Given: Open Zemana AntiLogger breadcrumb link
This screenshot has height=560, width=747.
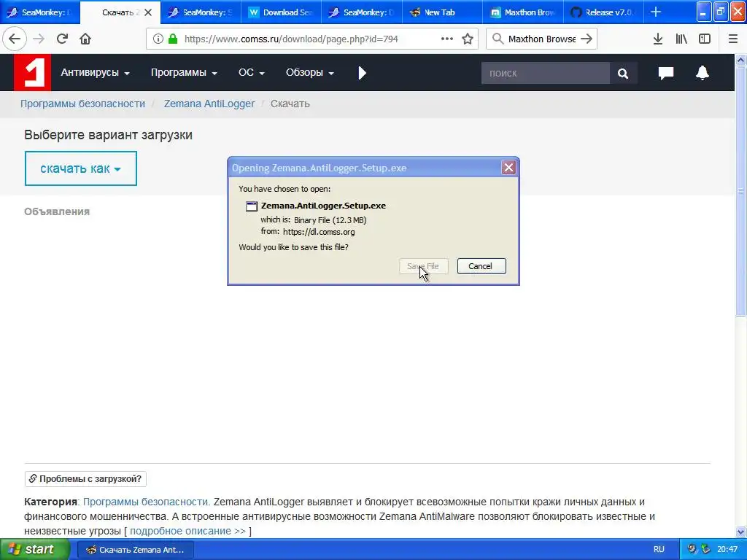Looking at the screenshot, I should click(x=209, y=104).
